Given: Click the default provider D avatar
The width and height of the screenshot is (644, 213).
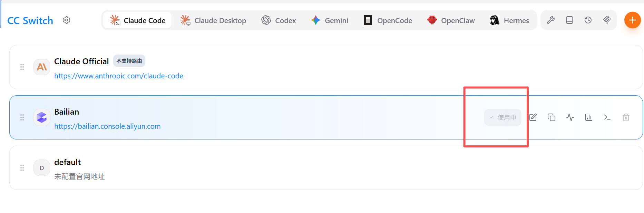Looking at the screenshot, I should click(x=42, y=168).
